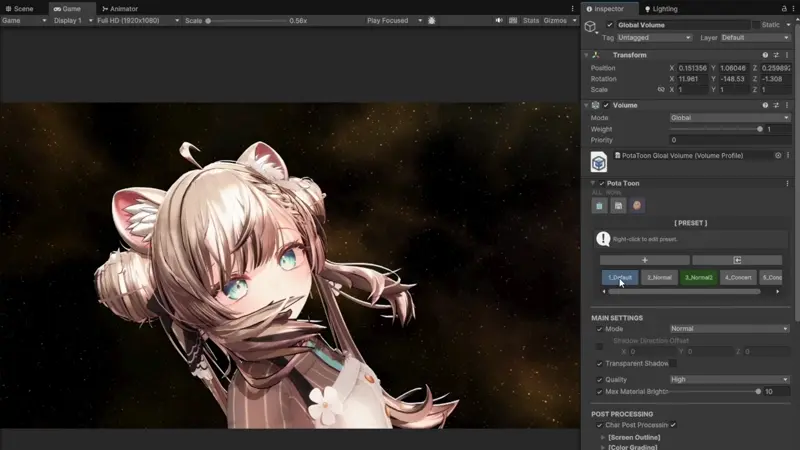Open Volume help reference icon
Viewport: 800px width, 450px height.
(x=765, y=105)
